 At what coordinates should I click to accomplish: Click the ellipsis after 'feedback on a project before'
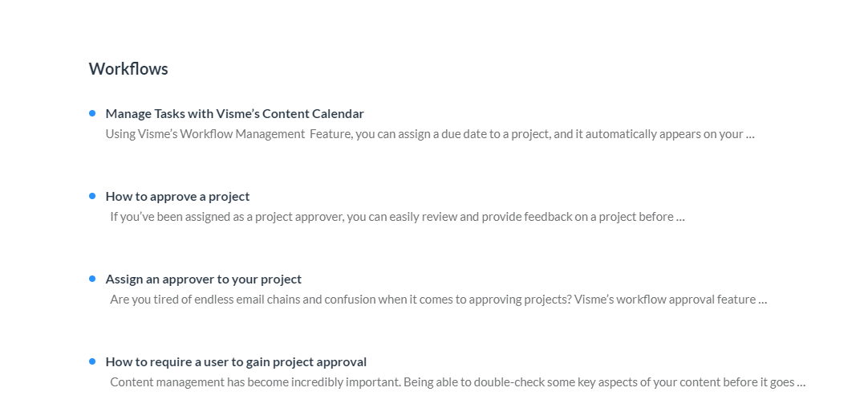click(x=680, y=218)
